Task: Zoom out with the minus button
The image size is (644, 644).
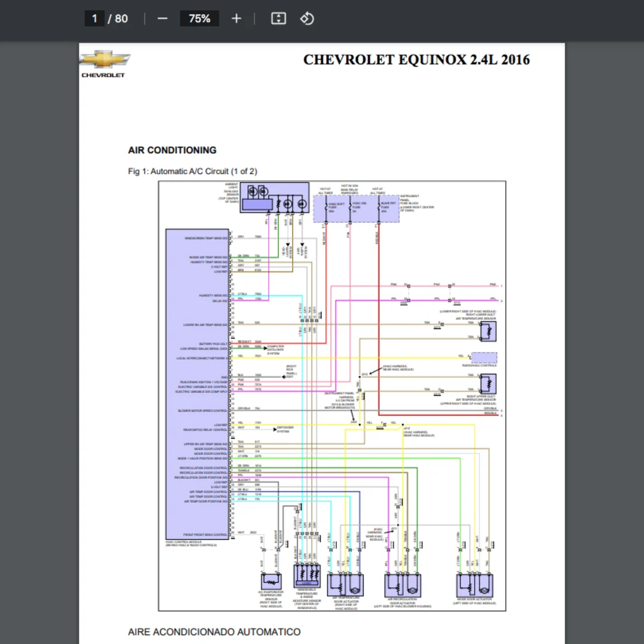Action: coord(162,18)
